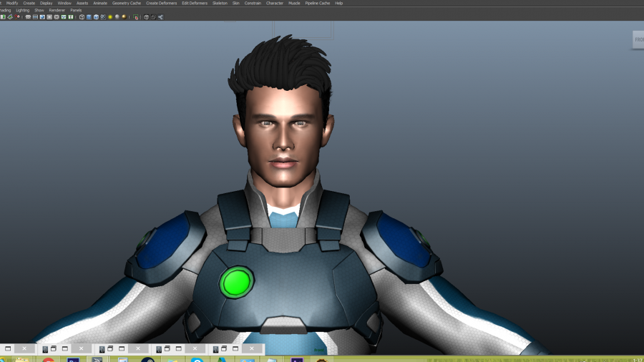The width and height of the screenshot is (644, 362).
Task: Close the first minimized window
Action: 24,348
